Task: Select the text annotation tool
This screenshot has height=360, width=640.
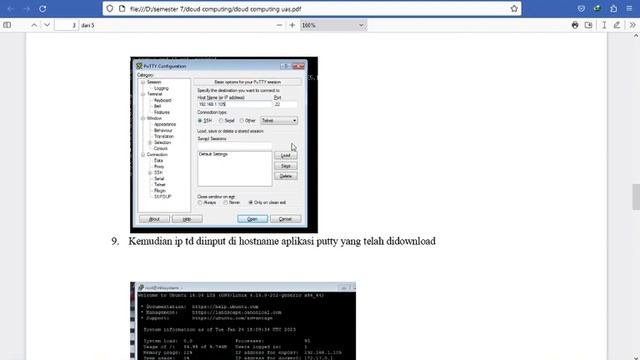Action: pyautogui.click(x=604, y=25)
